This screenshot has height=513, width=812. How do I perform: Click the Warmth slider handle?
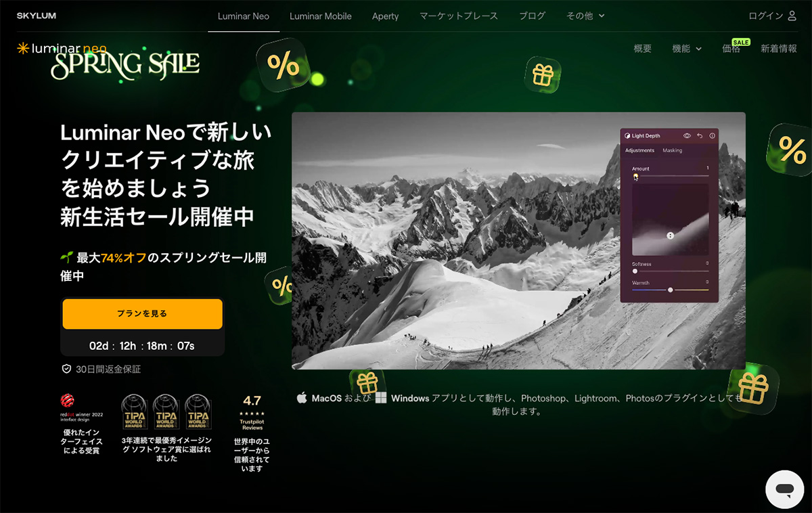(x=671, y=290)
